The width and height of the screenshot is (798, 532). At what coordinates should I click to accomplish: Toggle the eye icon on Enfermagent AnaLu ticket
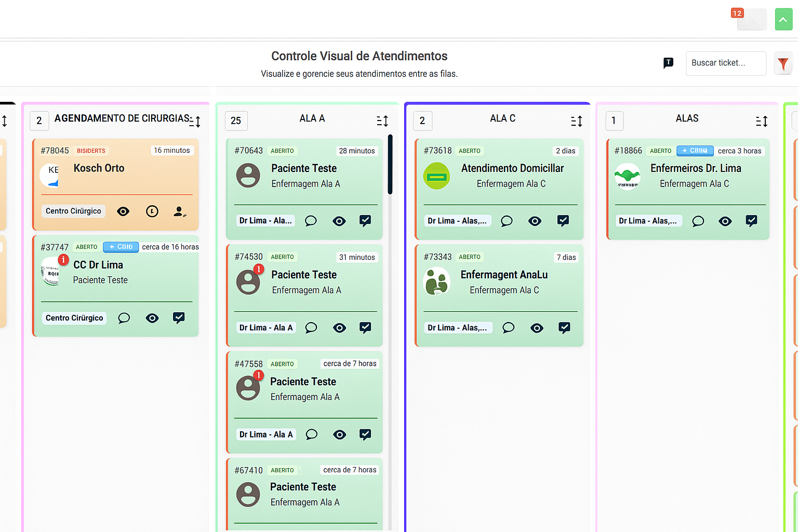pyautogui.click(x=537, y=328)
